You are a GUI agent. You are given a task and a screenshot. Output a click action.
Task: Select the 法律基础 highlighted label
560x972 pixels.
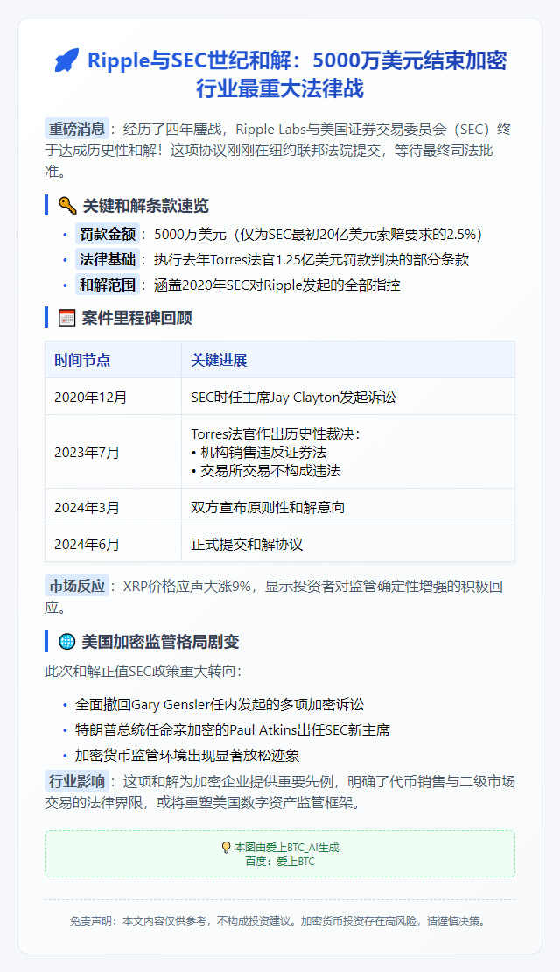(107, 259)
